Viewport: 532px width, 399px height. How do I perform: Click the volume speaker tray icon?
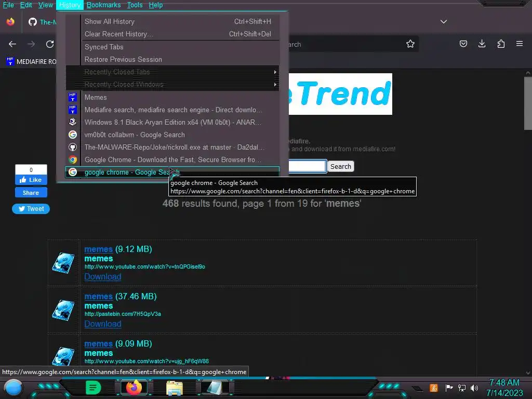[x=474, y=388]
